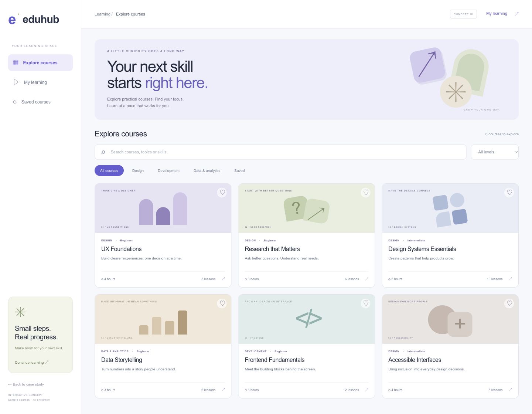Toggle heart on Data Storytelling card
Image resolution: width=532 pixels, height=414 pixels.
pyautogui.click(x=222, y=303)
